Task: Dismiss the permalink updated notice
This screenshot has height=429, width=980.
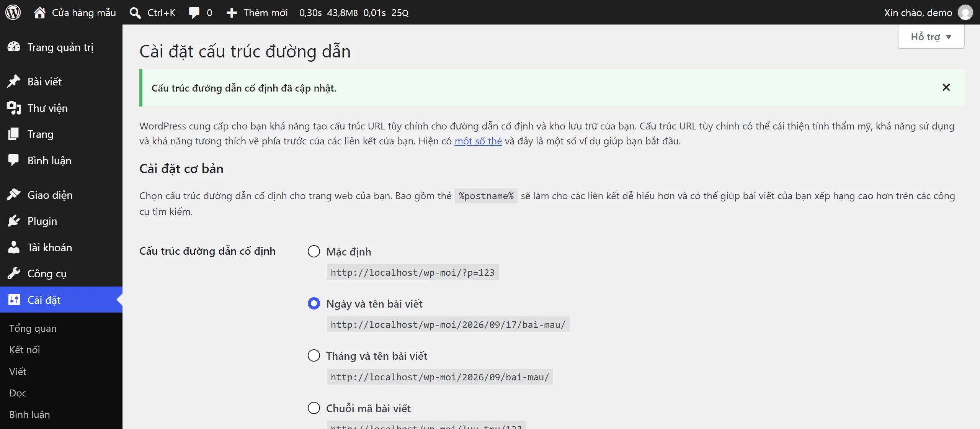Action: tap(946, 87)
